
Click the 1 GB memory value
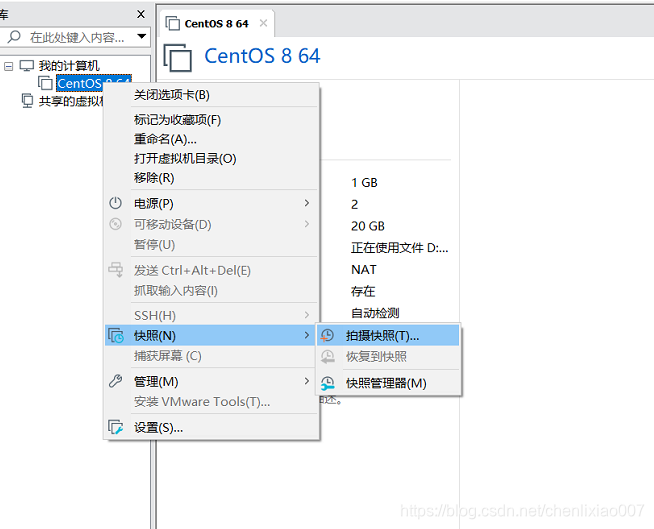point(365,183)
